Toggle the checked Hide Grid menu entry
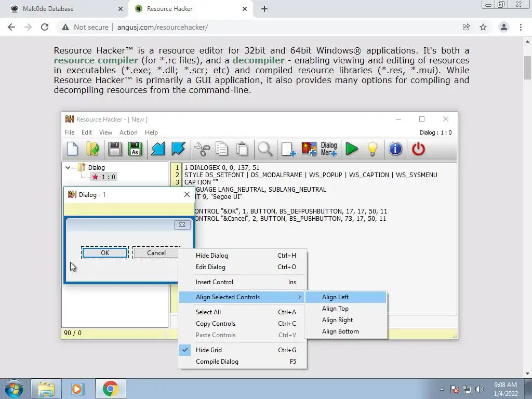The height and width of the screenshot is (399, 532). point(243,350)
